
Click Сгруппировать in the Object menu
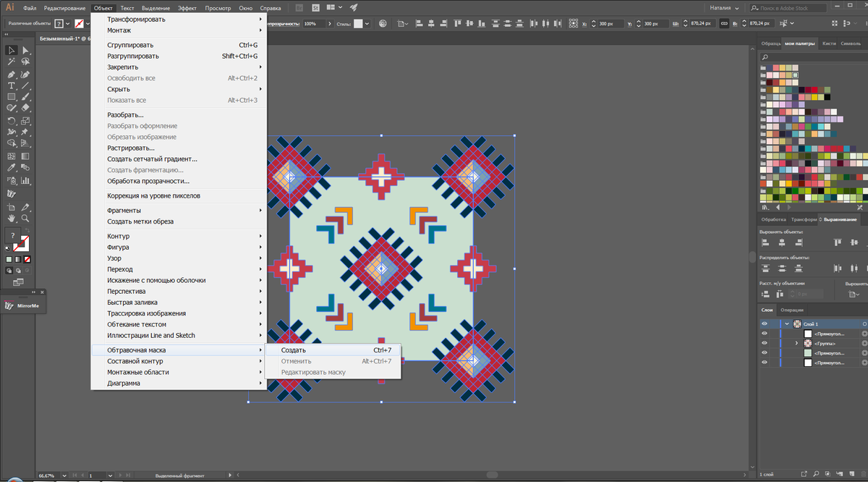(x=130, y=45)
